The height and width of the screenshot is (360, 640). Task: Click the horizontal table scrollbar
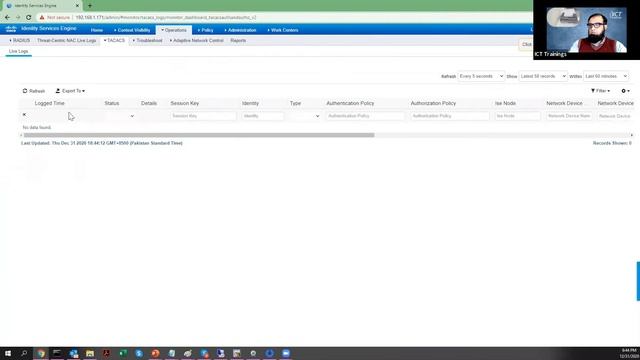[x=199, y=135]
